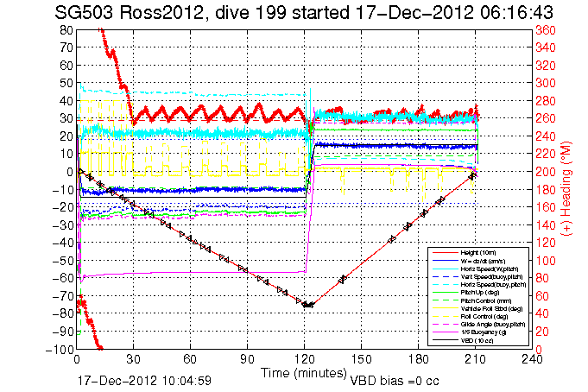Click the solid red legend line sample for Height
The height and width of the screenshot is (392, 588).
pos(445,253)
